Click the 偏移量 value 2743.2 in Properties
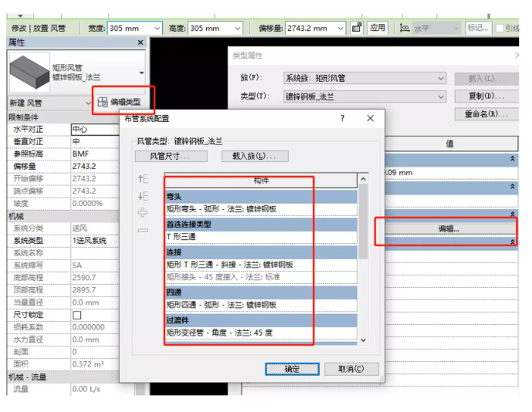 (x=95, y=166)
